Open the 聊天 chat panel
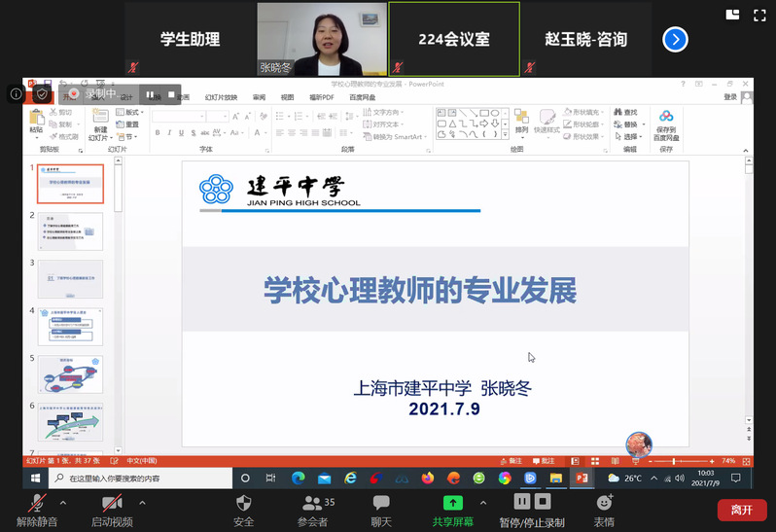The width and height of the screenshot is (776, 532). pyautogui.click(x=381, y=509)
